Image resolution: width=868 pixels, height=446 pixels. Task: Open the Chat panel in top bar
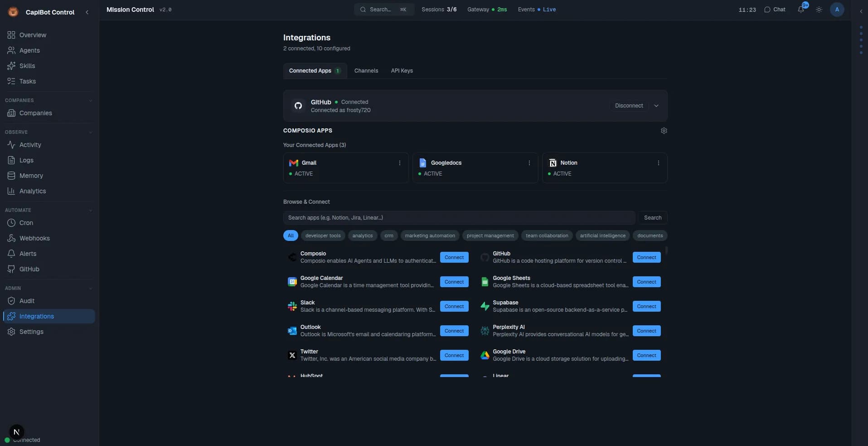pyautogui.click(x=775, y=10)
